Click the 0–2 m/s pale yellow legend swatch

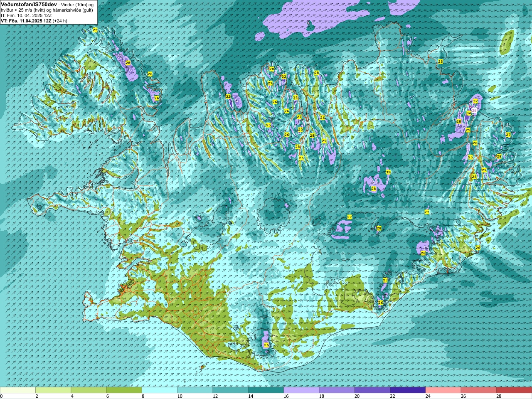(x=18, y=390)
